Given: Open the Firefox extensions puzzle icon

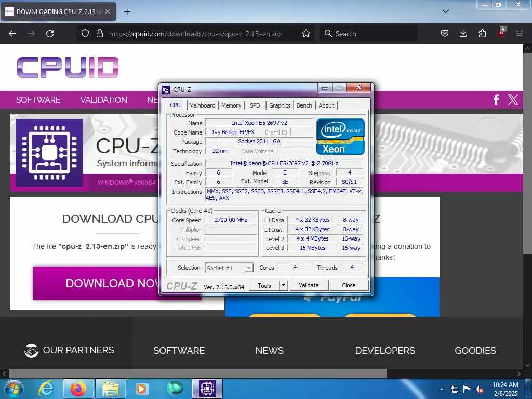Looking at the screenshot, I should point(482,34).
